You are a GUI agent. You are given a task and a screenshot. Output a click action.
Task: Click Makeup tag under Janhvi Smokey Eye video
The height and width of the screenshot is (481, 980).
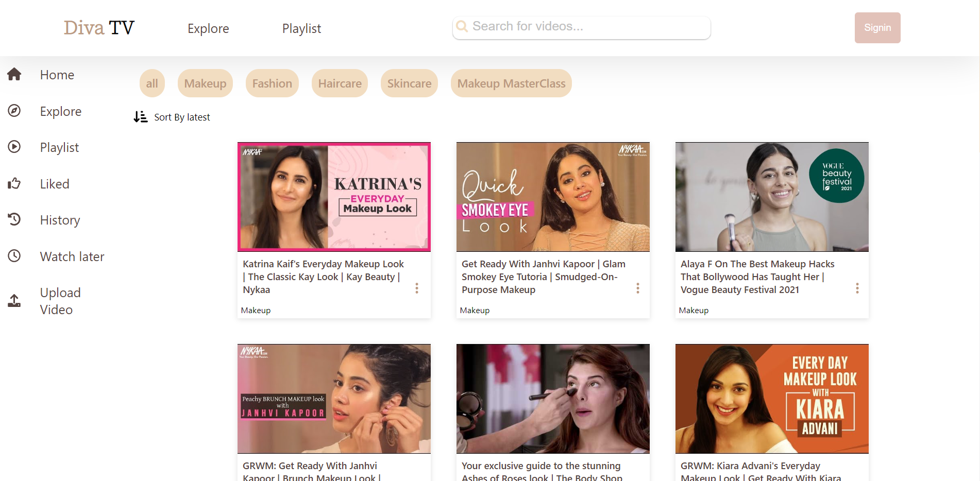coord(475,311)
